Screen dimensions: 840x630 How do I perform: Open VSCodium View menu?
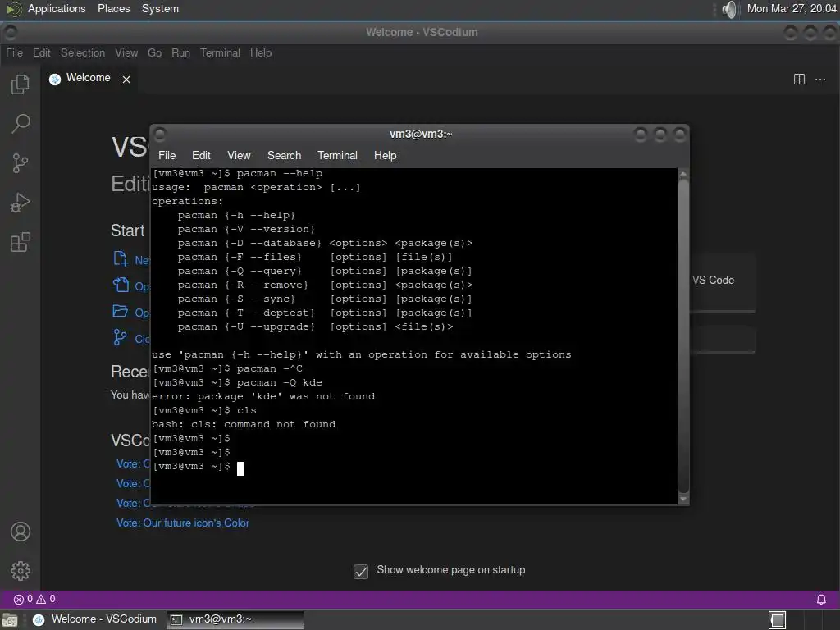[126, 53]
